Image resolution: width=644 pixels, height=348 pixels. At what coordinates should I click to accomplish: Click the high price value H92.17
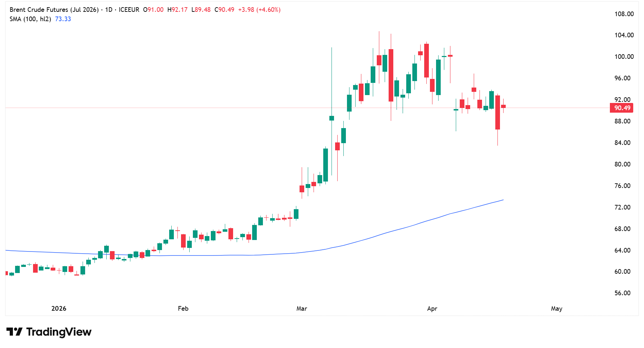pos(177,10)
